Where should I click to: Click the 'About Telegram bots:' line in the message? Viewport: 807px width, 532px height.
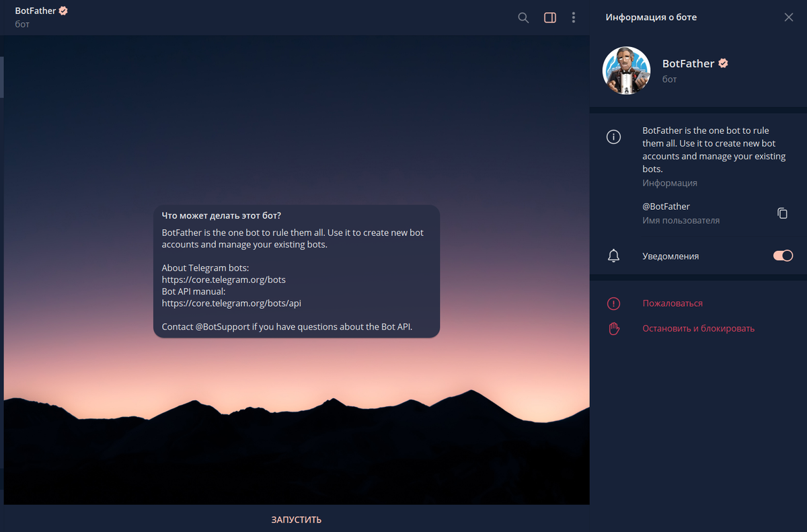click(x=206, y=268)
